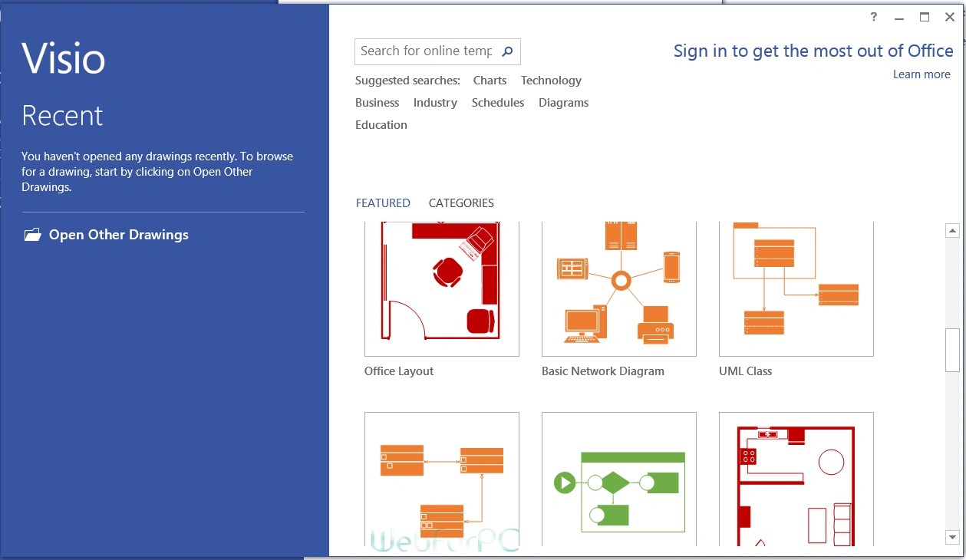The width and height of the screenshot is (966, 560).
Task: Choose the UML Class template thumbnail
Action: click(796, 289)
